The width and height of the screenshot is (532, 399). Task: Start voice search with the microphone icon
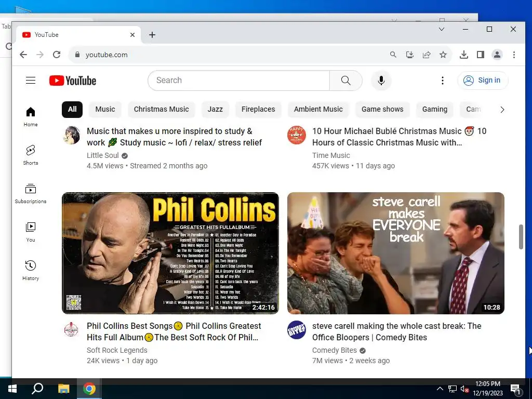381,81
